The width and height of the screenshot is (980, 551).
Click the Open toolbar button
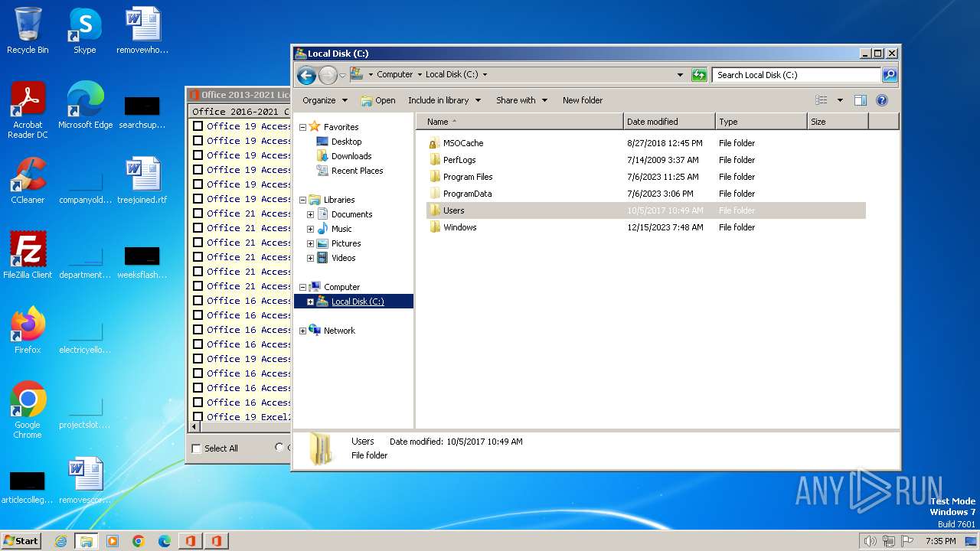click(x=378, y=100)
